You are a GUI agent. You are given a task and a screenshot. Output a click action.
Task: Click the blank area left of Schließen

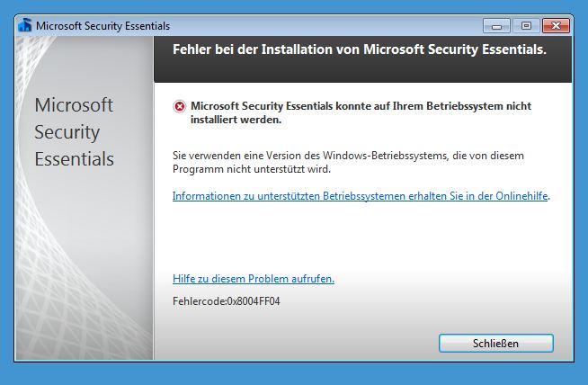(x=297, y=343)
